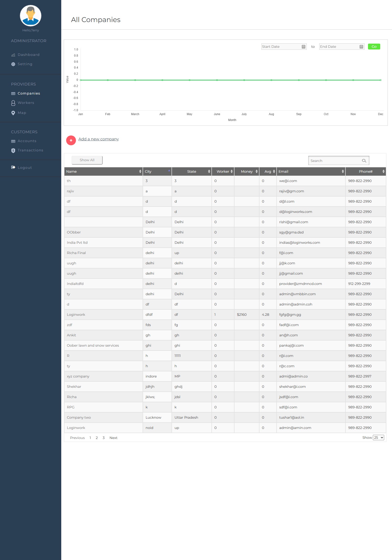
Task: Click email provider@zmdnncd.com
Action: [x=300, y=284]
